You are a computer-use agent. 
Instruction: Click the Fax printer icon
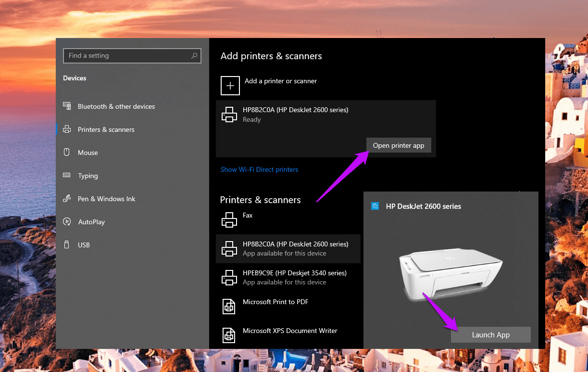(x=229, y=220)
